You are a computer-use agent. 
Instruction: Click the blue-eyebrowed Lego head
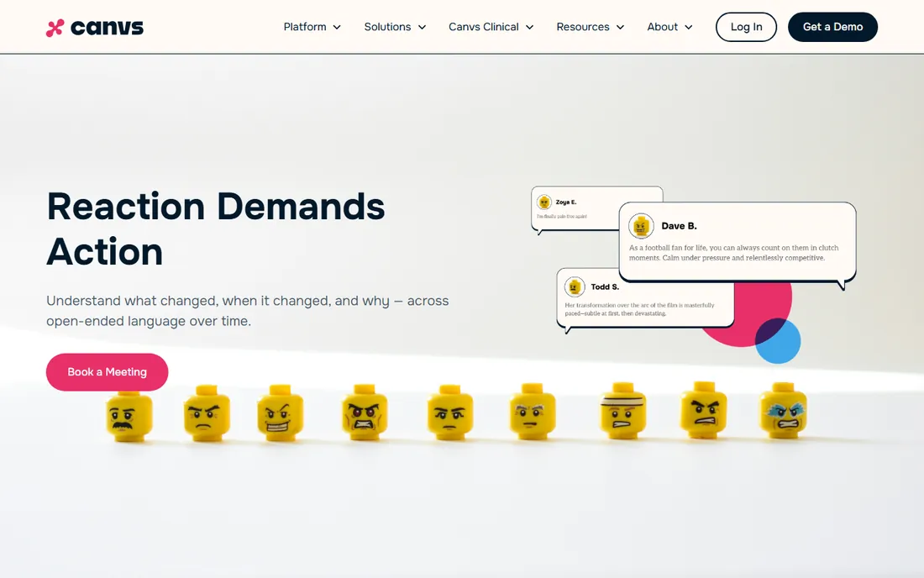[x=783, y=411]
